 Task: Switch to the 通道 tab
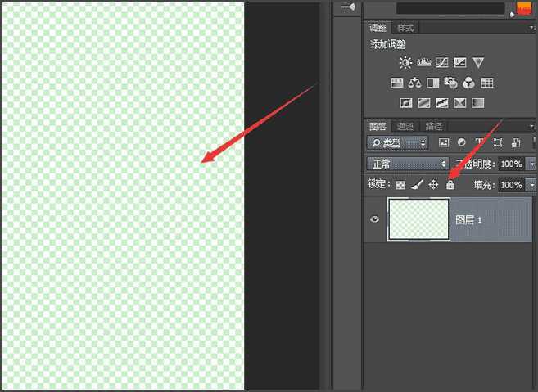pyautogui.click(x=405, y=127)
